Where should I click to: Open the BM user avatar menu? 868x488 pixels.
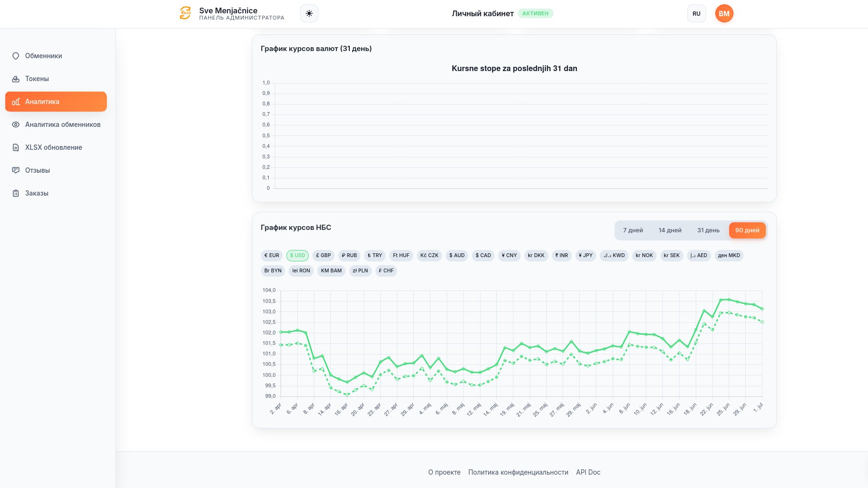[x=724, y=13]
